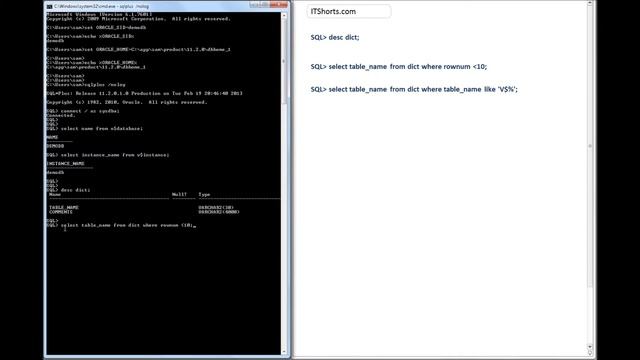This screenshot has height=360, width=640.
Task: Click the notes pane vertical scrollbar thumb
Action: [590, 146]
